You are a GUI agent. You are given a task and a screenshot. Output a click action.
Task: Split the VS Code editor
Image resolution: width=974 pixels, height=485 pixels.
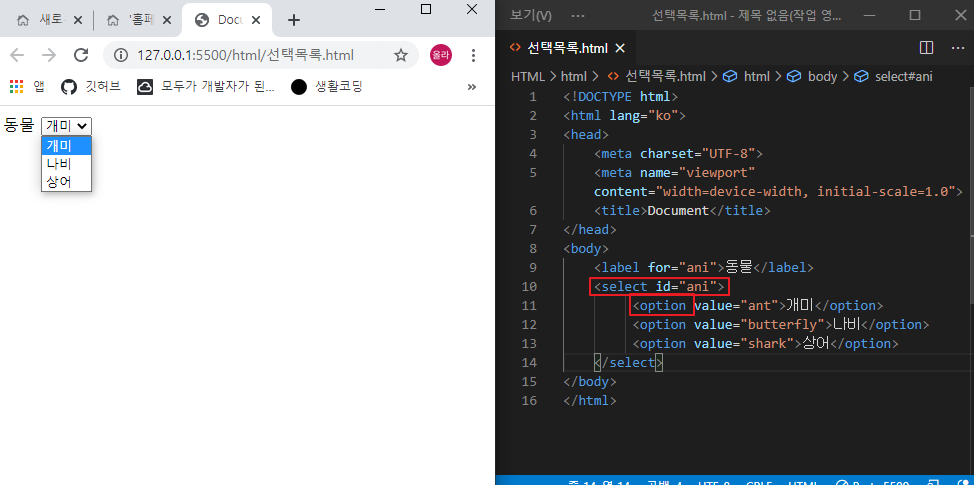tap(926, 48)
